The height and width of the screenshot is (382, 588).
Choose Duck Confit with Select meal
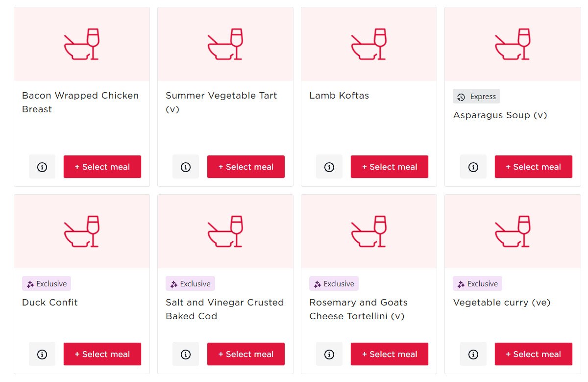coord(102,354)
